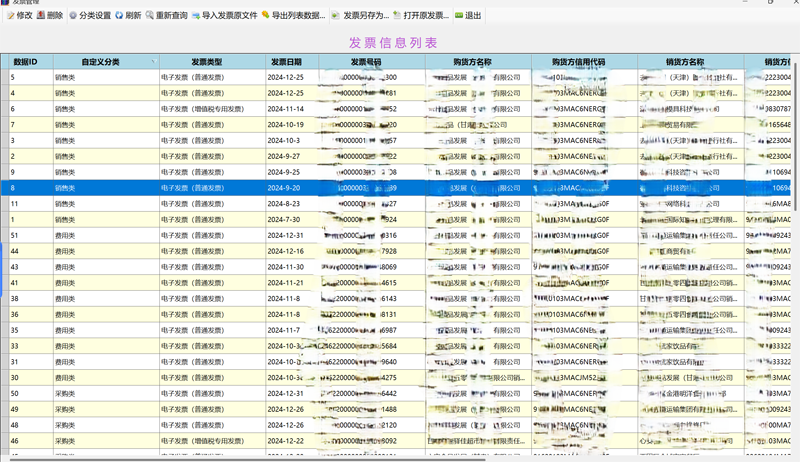Click 发票另存为 (save invoice as) icon
This screenshot has height=462, width=800.
pos(335,16)
